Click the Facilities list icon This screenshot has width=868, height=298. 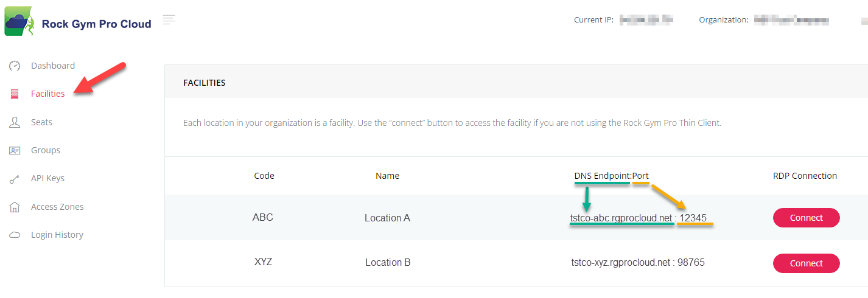(x=15, y=94)
